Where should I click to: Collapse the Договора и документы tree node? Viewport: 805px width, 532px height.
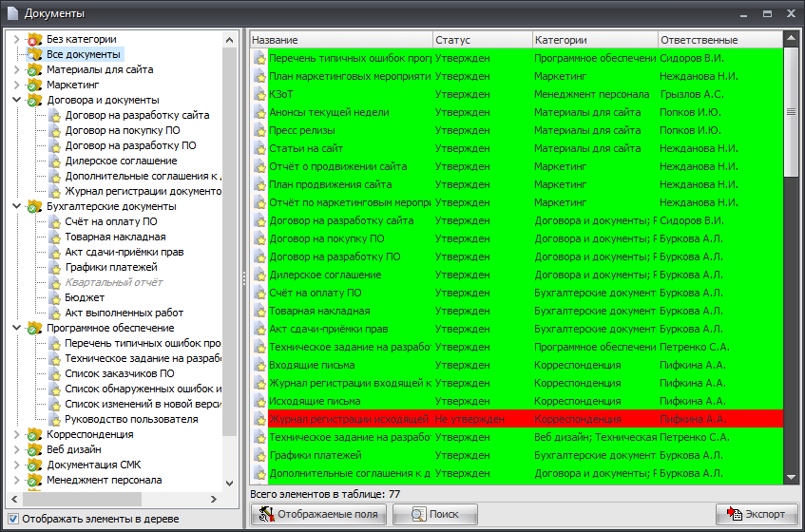pyautogui.click(x=16, y=100)
